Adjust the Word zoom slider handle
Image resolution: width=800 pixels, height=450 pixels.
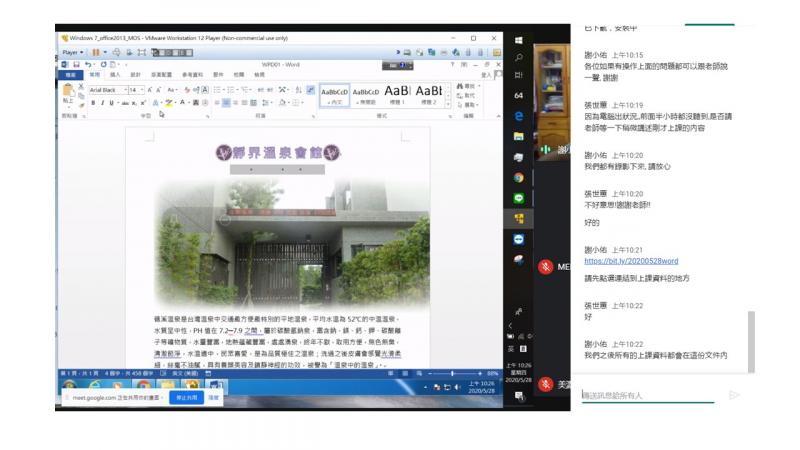(x=452, y=373)
